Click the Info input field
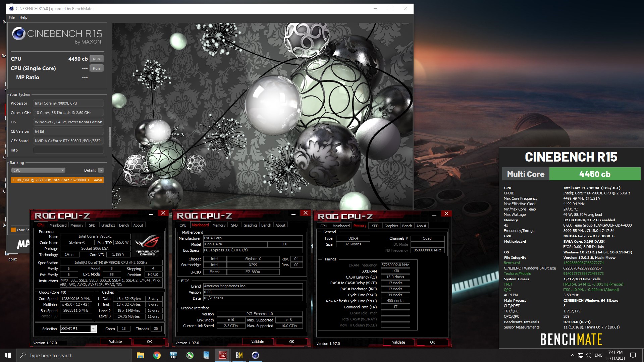The height and width of the screenshot is (362, 644). click(x=68, y=150)
